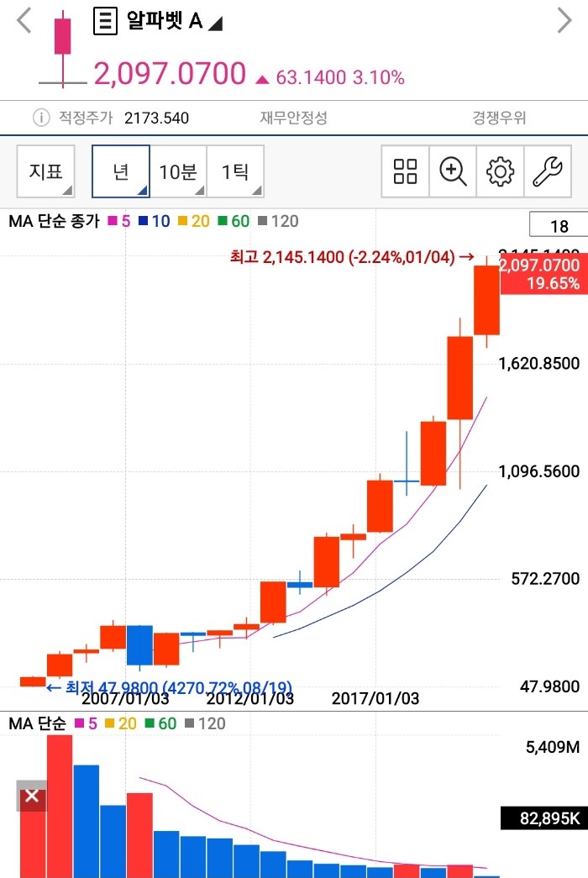Tap the 1,620.8500 axis price label
The image size is (588, 878).
[x=539, y=364]
